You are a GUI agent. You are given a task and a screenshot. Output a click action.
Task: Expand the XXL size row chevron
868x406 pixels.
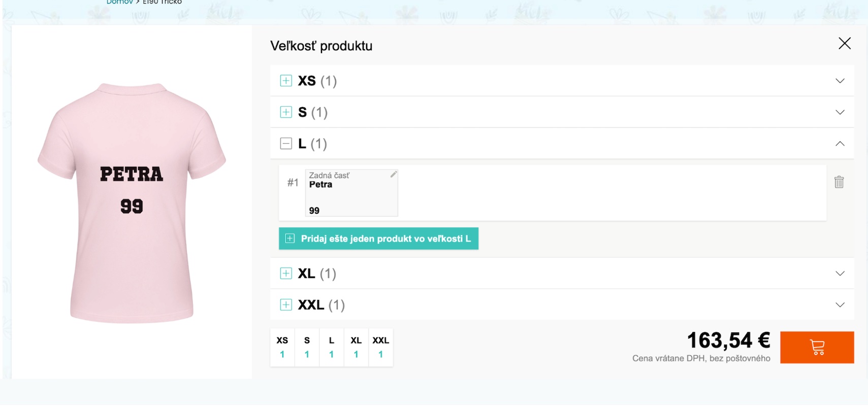(x=840, y=305)
